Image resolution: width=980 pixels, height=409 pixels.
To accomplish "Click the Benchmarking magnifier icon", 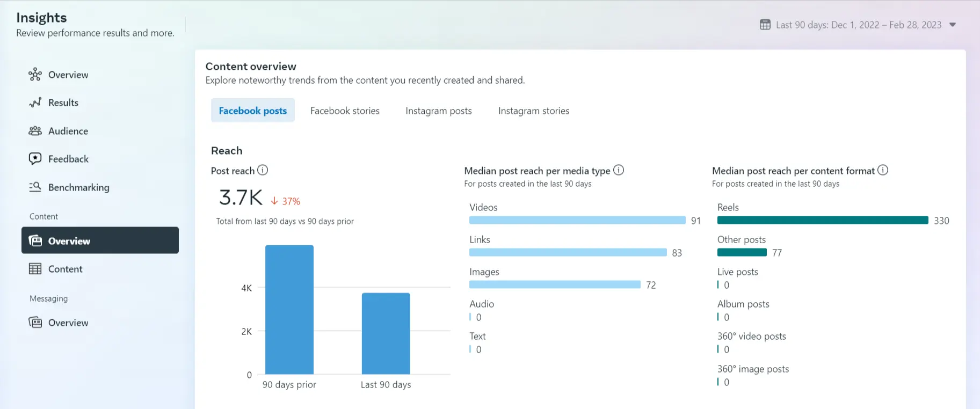I will click(35, 187).
